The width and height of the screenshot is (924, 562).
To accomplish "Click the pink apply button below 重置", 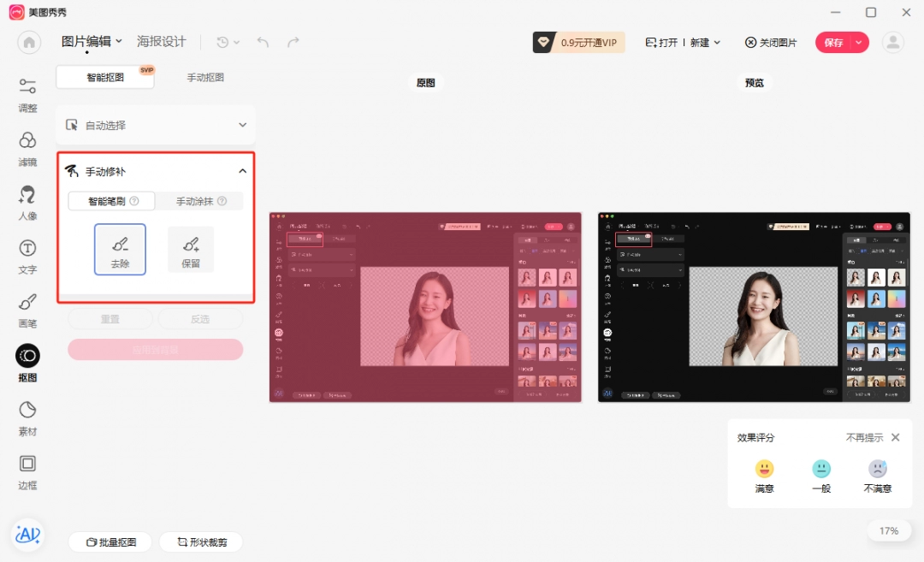I will pos(156,349).
